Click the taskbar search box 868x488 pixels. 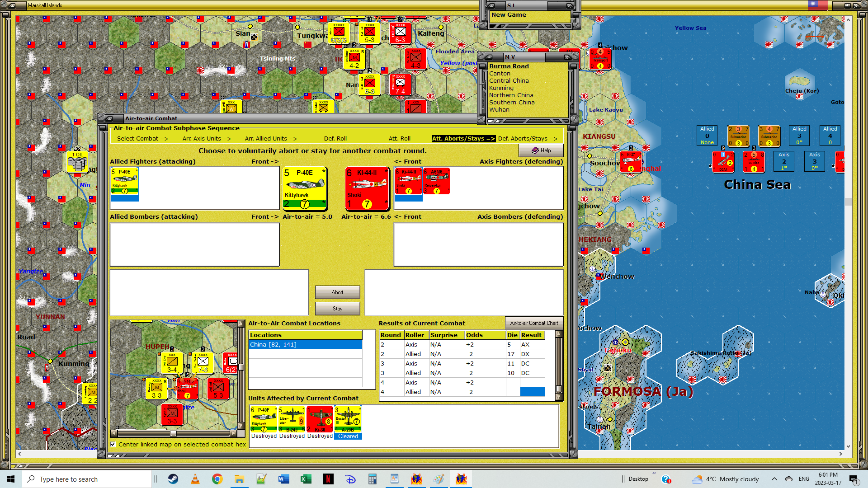tap(87, 479)
